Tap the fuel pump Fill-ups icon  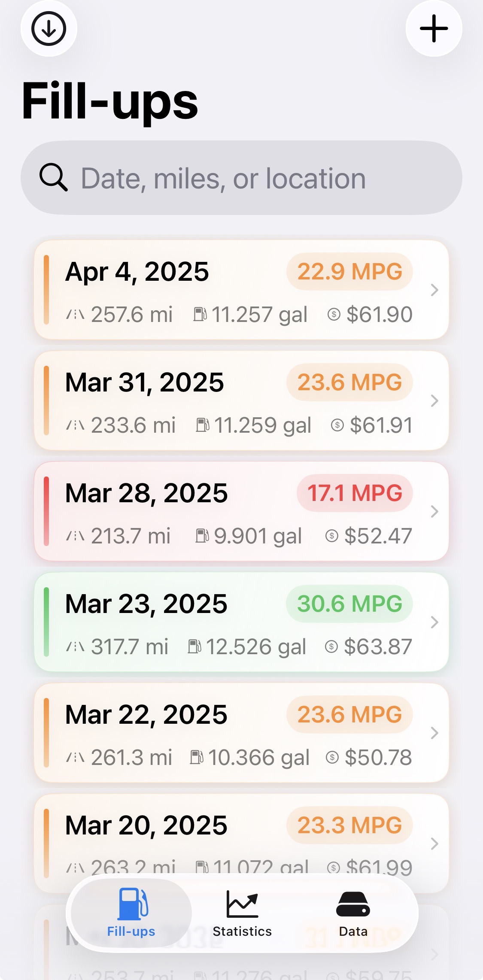(x=132, y=904)
